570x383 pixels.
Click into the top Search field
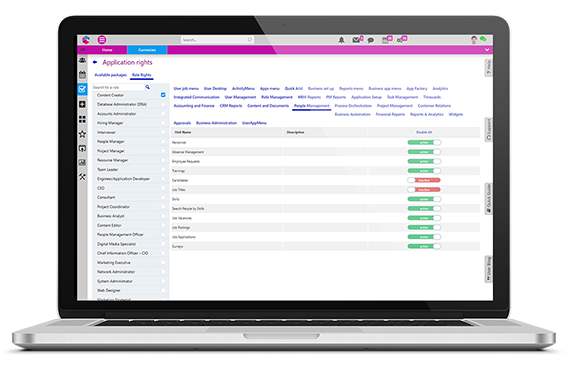pos(217,40)
